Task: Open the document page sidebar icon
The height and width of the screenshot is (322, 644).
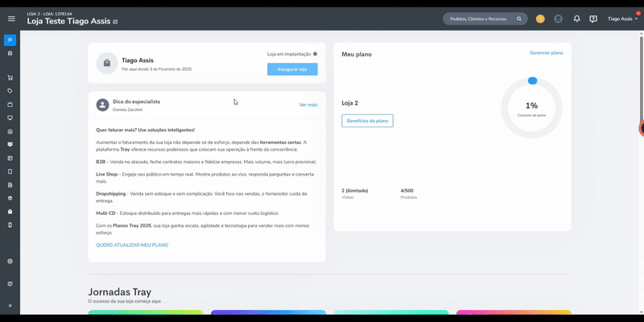Action: 10,185
